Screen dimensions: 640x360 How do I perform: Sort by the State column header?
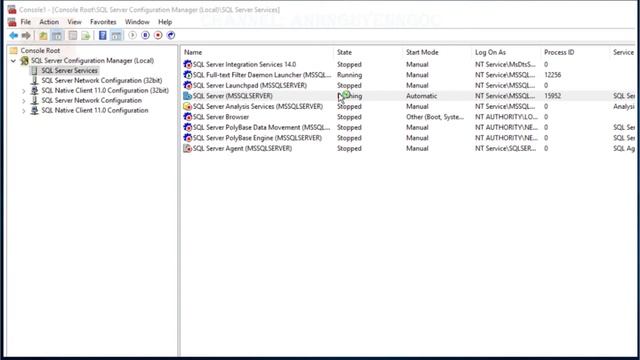[368, 52]
